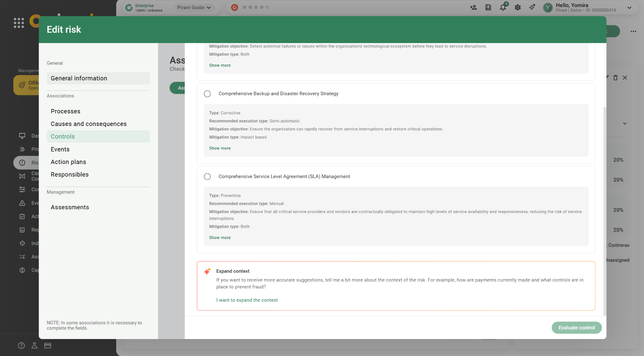Select Comprehensive Backup and Disaster Recovery Strategy radio

207,94
